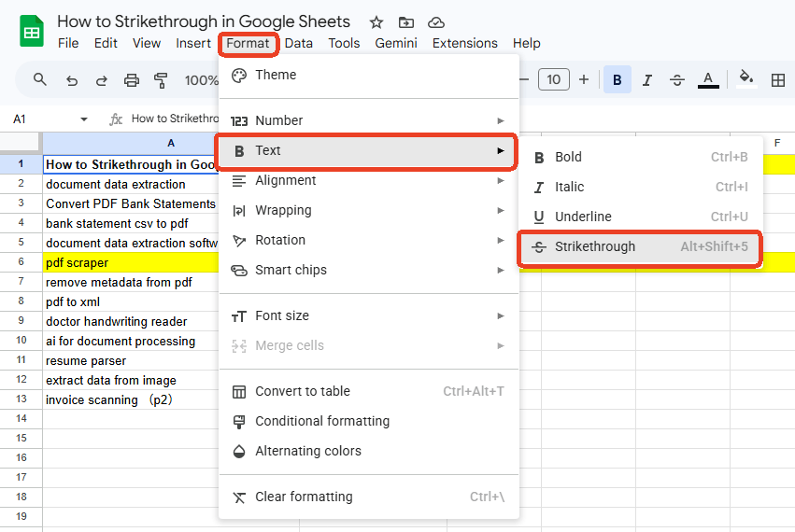This screenshot has width=795, height=532.
Task: Increase font size with plus button
Action: (x=584, y=79)
